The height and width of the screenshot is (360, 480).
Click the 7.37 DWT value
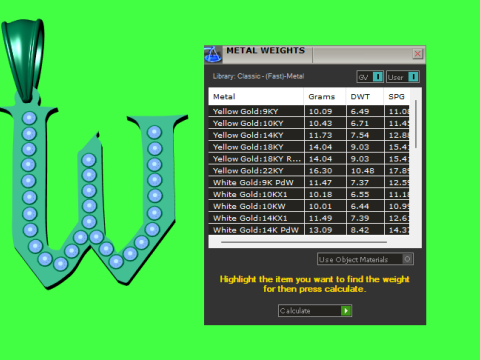(360, 183)
